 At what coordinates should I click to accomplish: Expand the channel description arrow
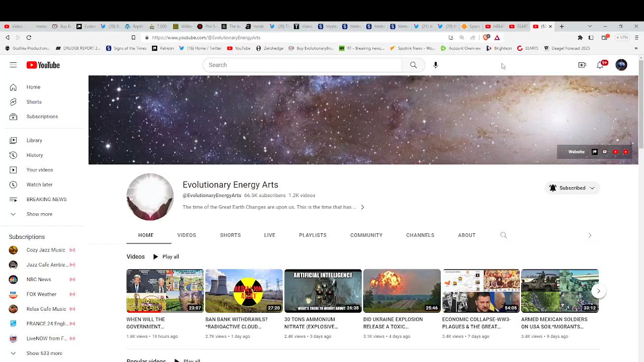tap(362, 207)
